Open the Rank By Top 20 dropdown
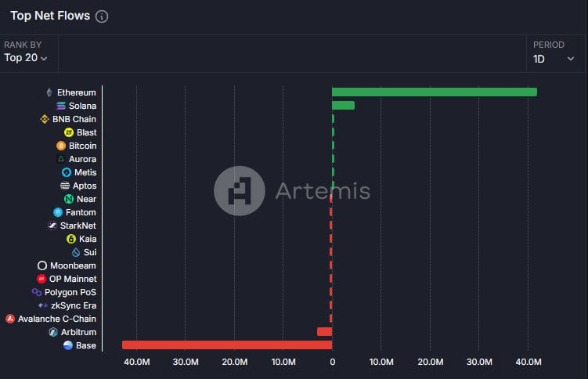 [26, 58]
